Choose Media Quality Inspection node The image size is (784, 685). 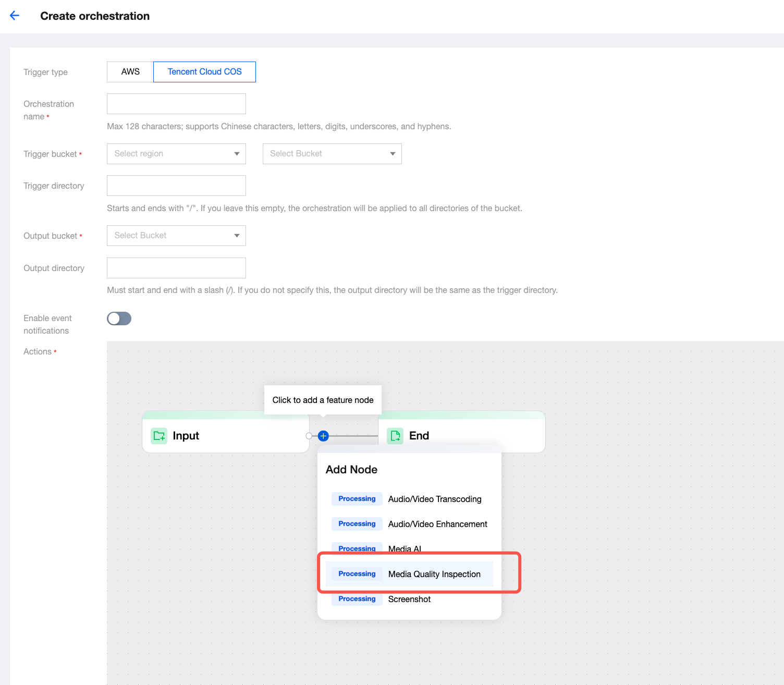(434, 574)
